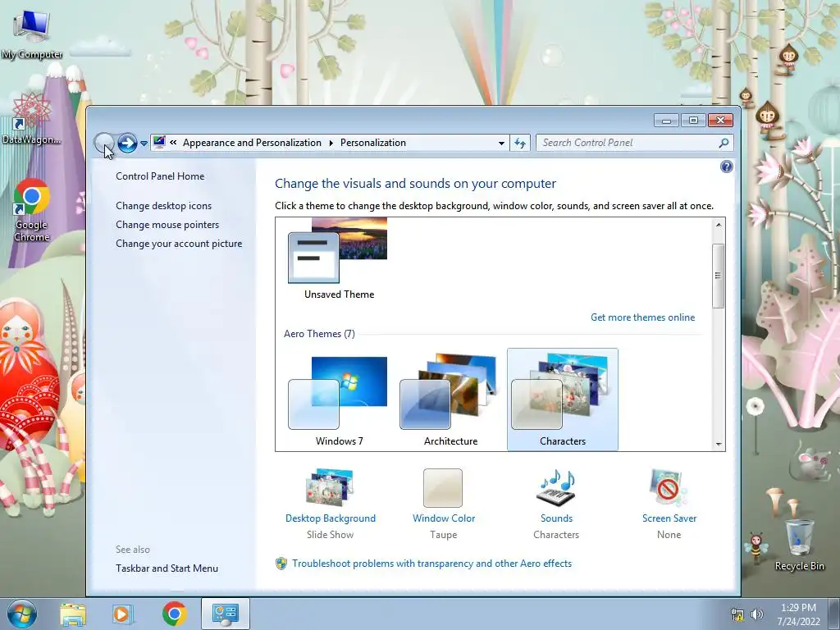
Task: Select the Unsaved Theme thumbnail
Action: pos(338,259)
